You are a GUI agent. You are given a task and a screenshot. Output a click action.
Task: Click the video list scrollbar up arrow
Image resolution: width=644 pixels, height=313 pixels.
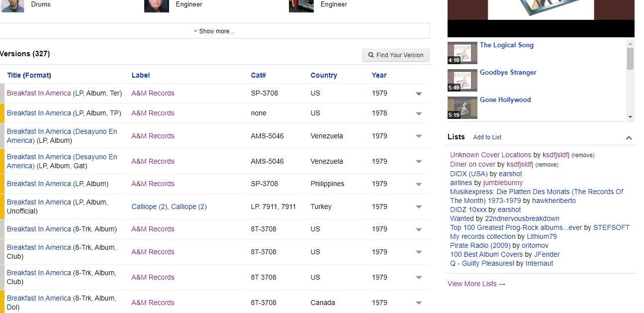(631, 44)
